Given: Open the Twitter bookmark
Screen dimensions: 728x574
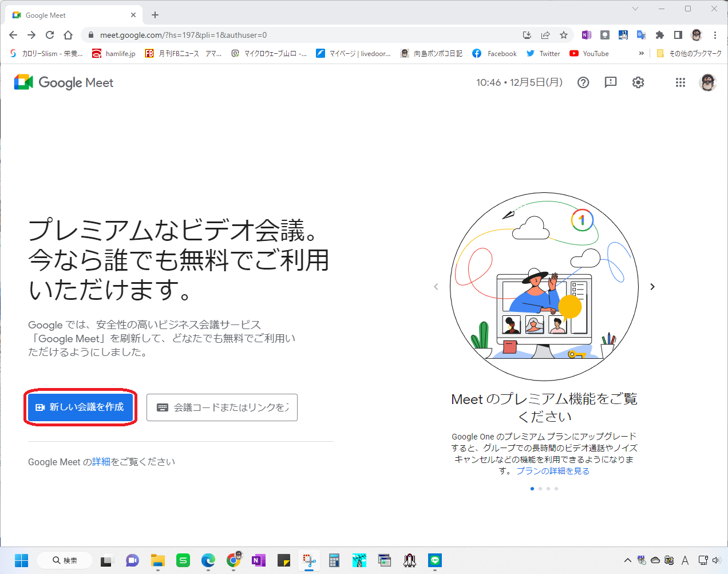Looking at the screenshot, I should tap(543, 53).
